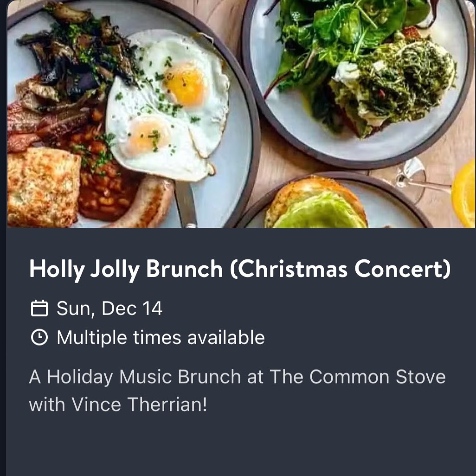The image size is (476, 476).
Task: Select the Sun, Dec 14 date text
Action: click(x=109, y=309)
